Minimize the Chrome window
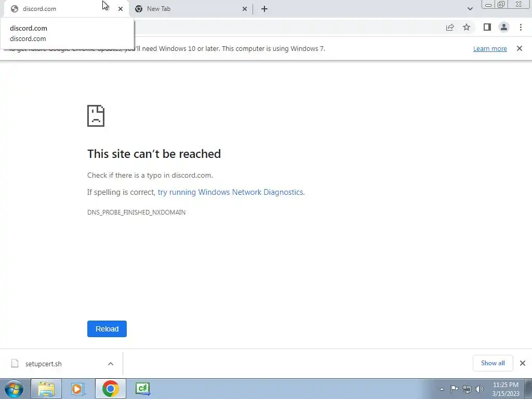Screen dimensions: 532x399 tap(488, 4)
